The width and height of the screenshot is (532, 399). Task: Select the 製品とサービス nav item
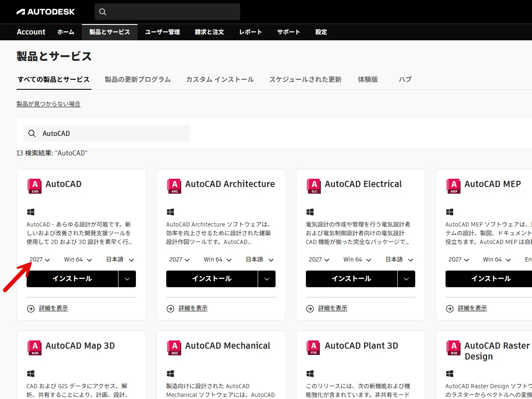110,32
